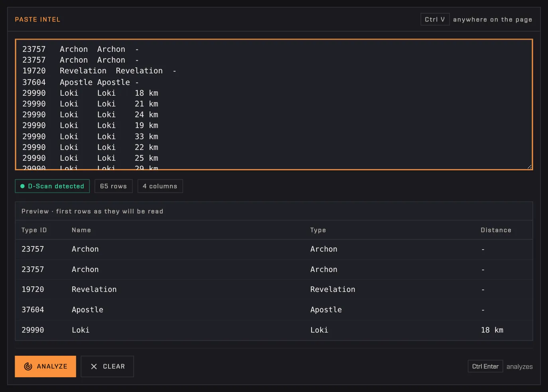Click the textarea resize handle corner
This screenshot has height=392, width=548.
click(529, 166)
